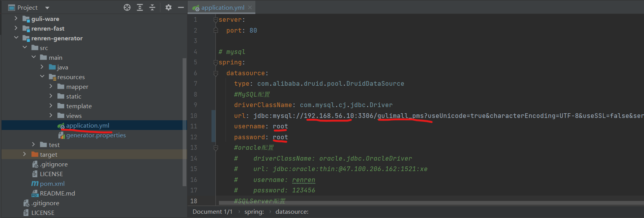Close the application.yml editor tab

tap(250, 7)
